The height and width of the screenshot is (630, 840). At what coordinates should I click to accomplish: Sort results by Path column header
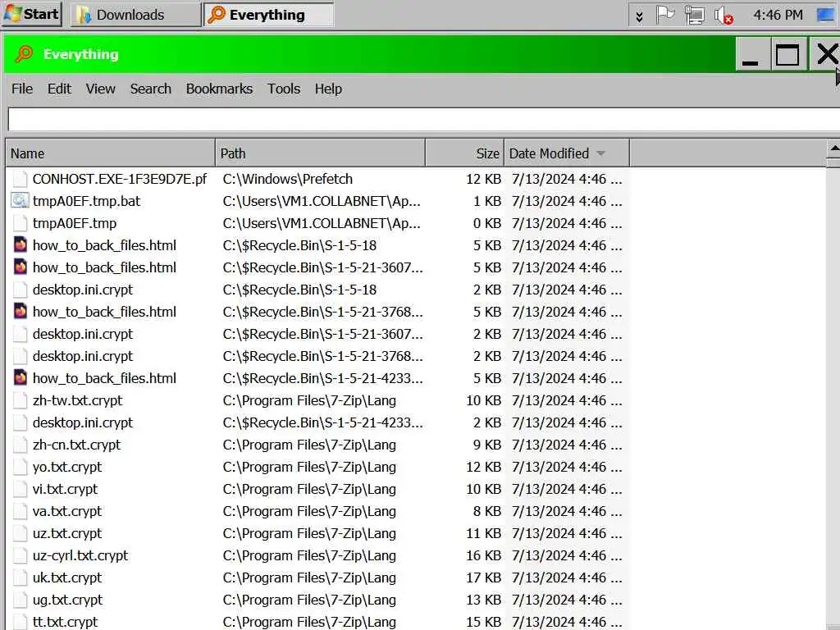coord(321,153)
